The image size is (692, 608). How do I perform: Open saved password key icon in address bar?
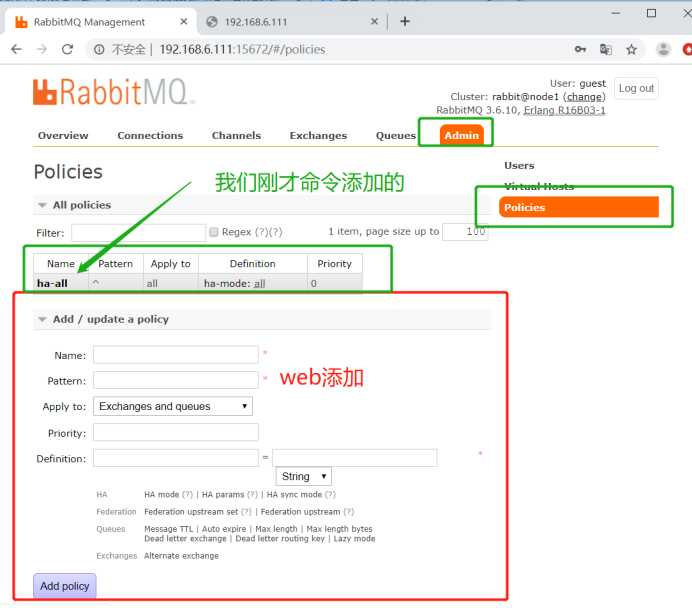[580, 49]
